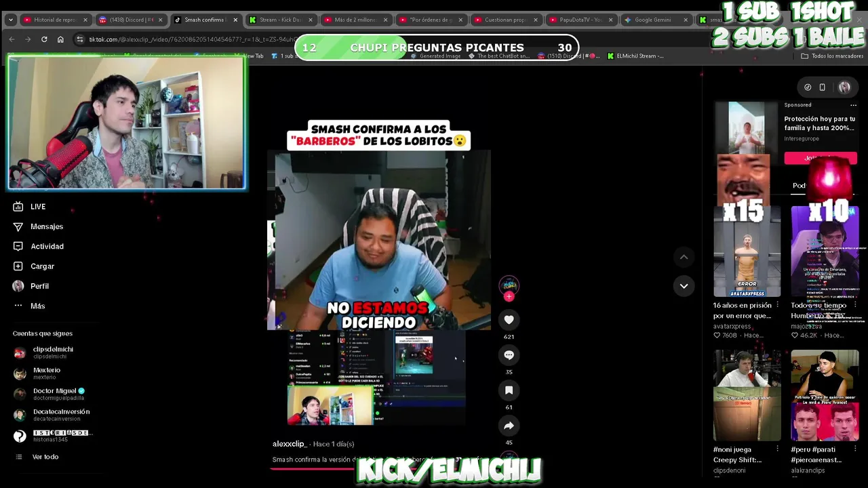Like the TikTok video with the heart icon
Screen dimensions: 868x488
tap(509, 319)
